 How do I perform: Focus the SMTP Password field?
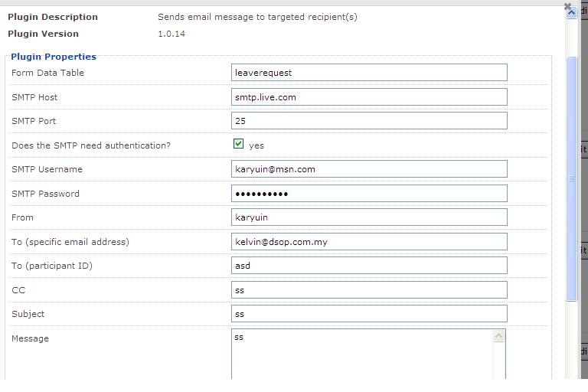[x=369, y=194]
